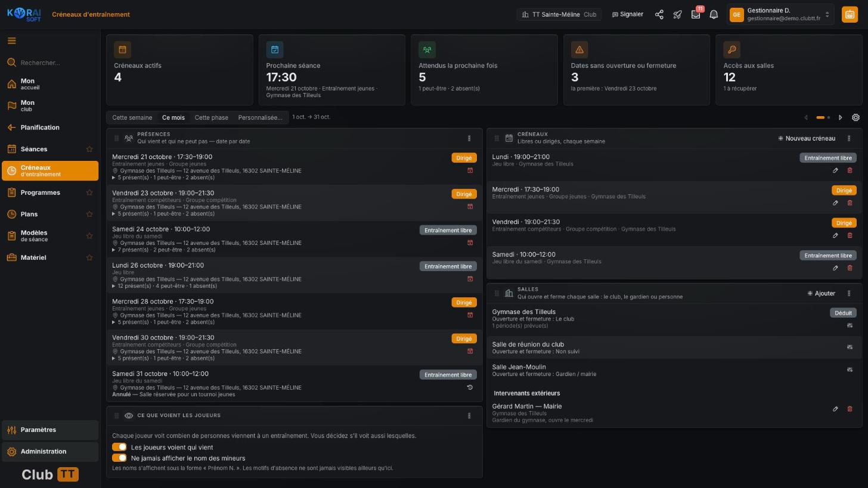Open the notifications bell icon
Viewport: 868px width, 488px height.
click(x=714, y=14)
